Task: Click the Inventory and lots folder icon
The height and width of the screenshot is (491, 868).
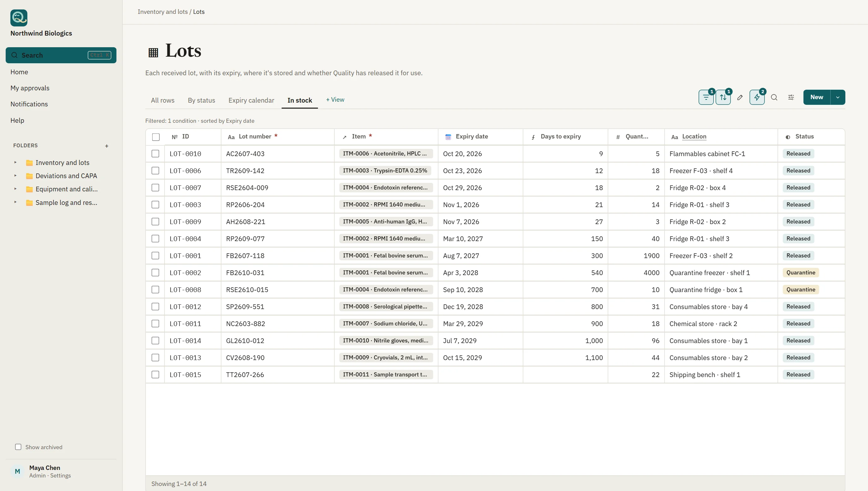Action: coord(29,163)
